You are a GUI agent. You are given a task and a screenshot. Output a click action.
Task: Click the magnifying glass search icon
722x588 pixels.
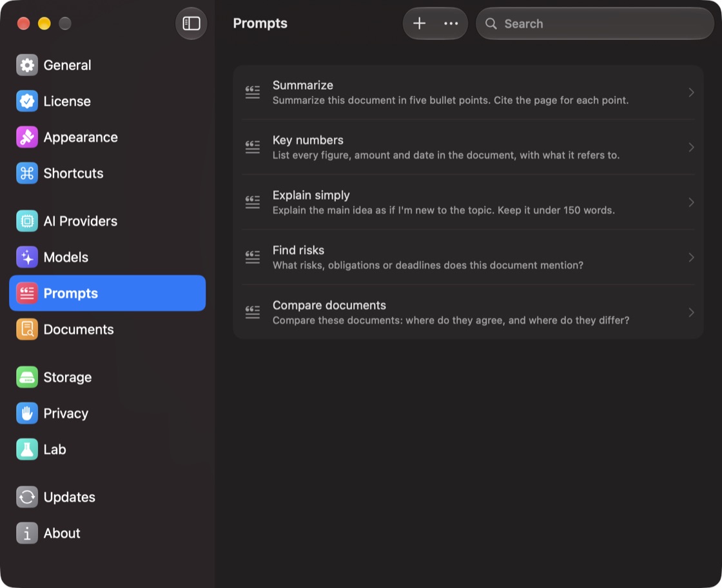pyautogui.click(x=491, y=23)
